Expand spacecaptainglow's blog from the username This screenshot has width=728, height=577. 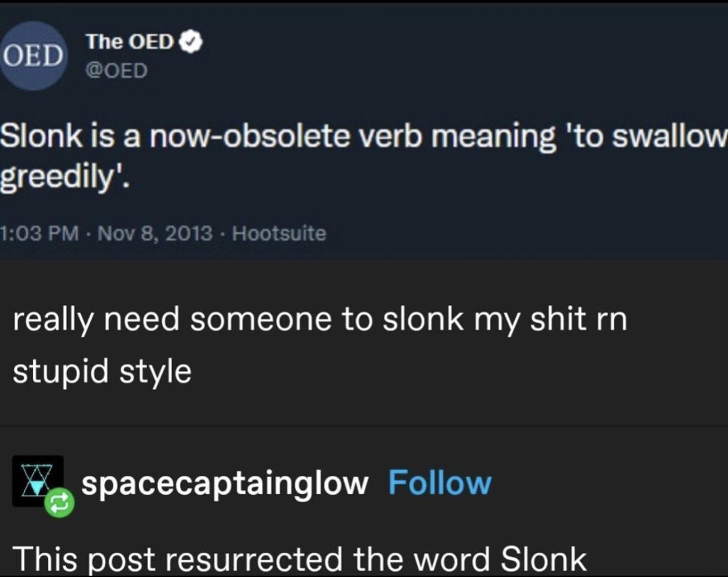[x=225, y=482]
